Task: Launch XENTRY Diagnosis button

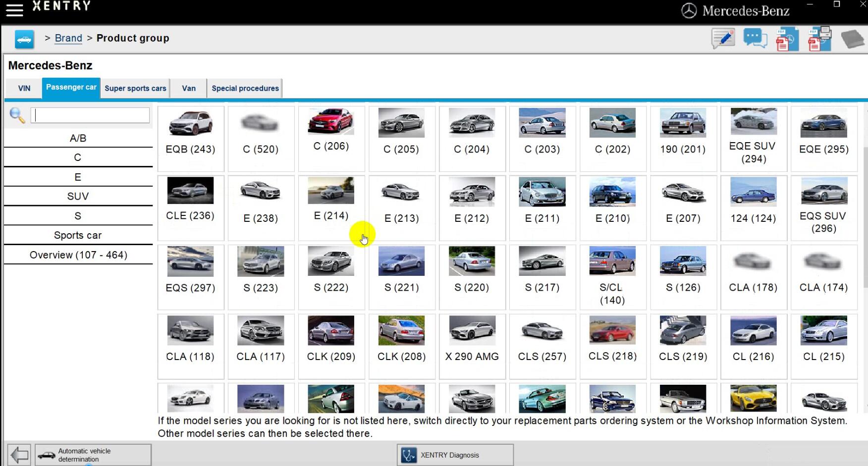Action: click(455, 455)
